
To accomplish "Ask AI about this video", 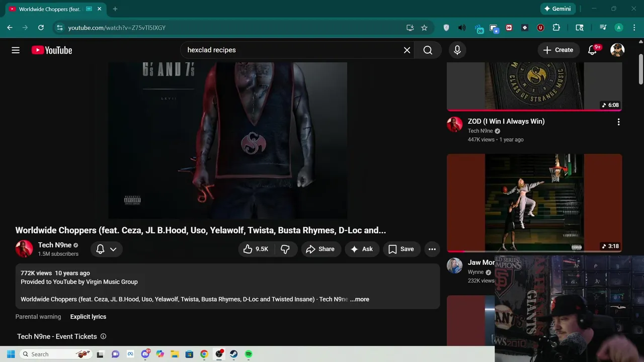I will pos(362,249).
